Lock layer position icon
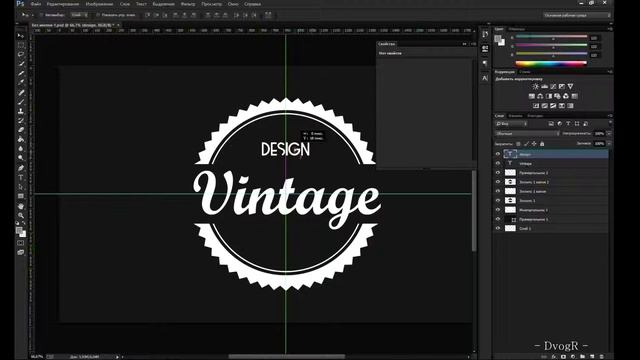 click(534, 144)
